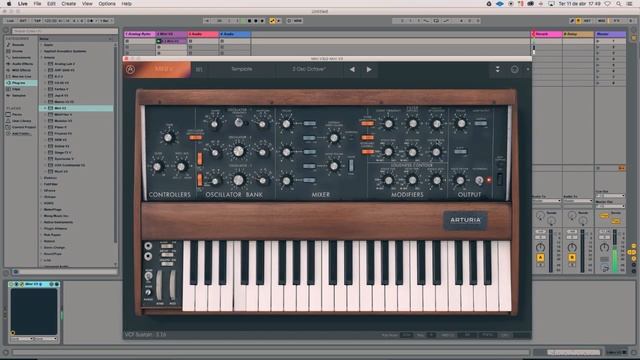The height and width of the screenshot is (360, 640).
Task: Toggle Filter Modulation switch
Action: (367, 123)
